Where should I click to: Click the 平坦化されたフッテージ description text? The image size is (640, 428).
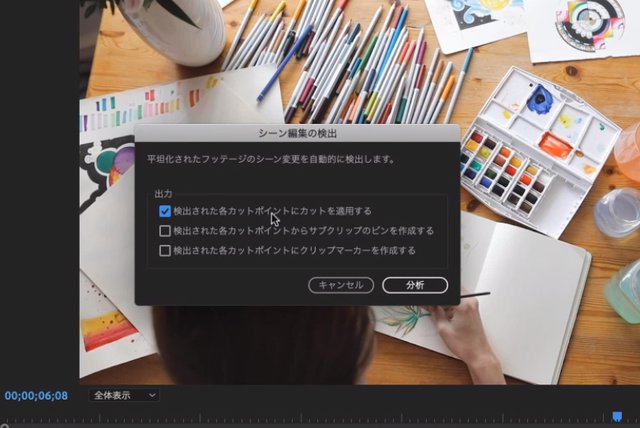click(x=271, y=159)
